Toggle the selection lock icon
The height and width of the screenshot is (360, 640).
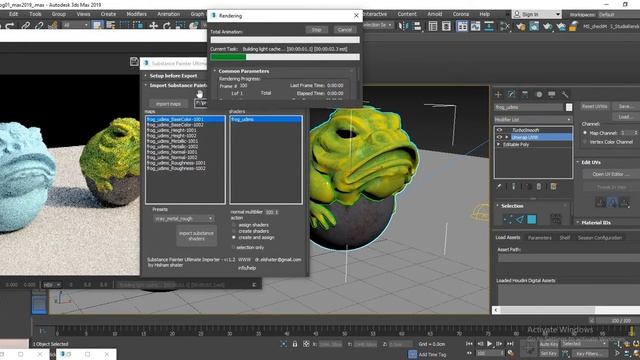point(295,344)
